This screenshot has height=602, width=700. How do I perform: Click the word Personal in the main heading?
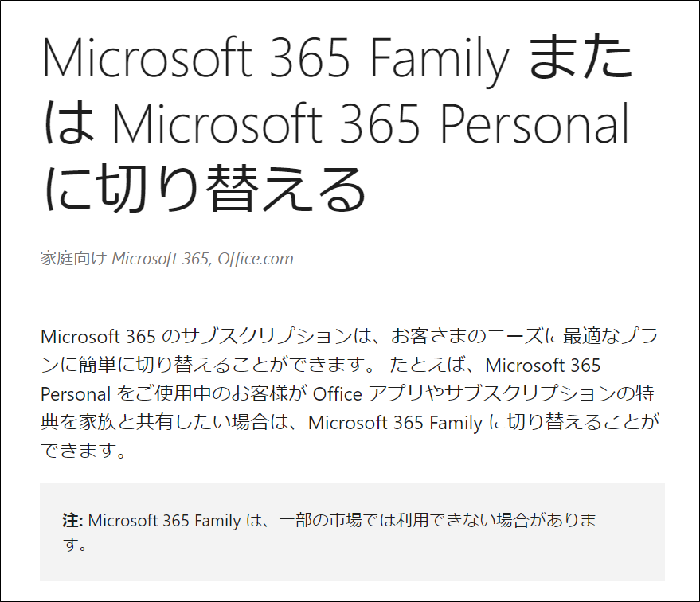pyautogui.click(x=534, y=123)
